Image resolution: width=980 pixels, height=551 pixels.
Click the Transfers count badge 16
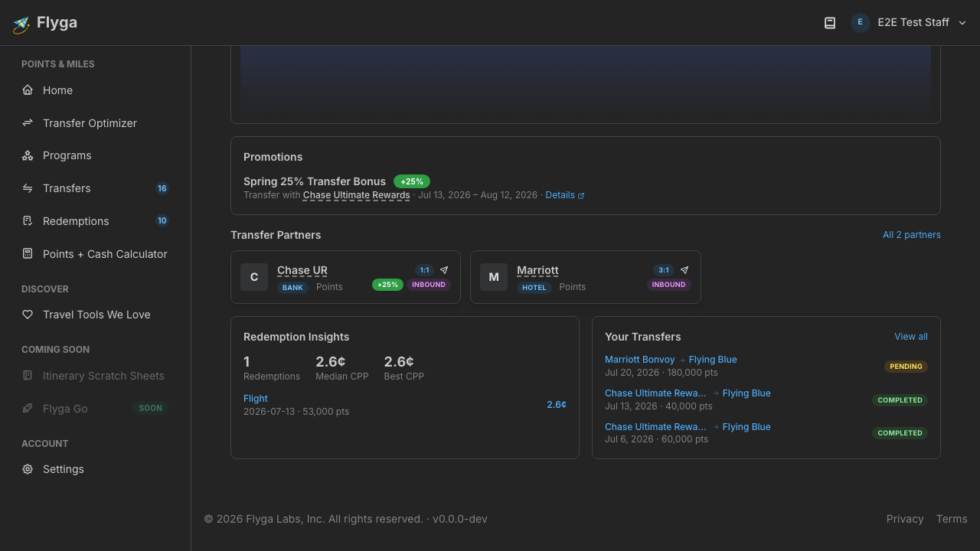(162, 188)
